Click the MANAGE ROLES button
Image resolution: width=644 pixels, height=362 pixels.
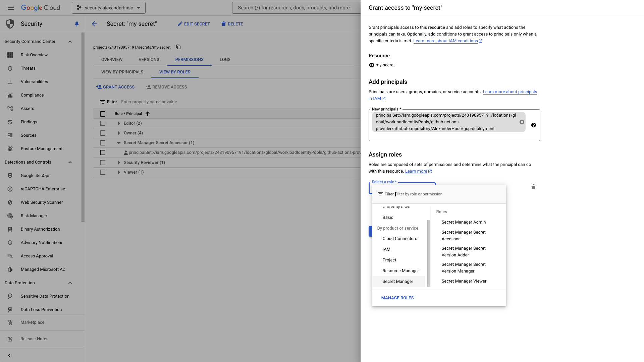coord(397,298)
